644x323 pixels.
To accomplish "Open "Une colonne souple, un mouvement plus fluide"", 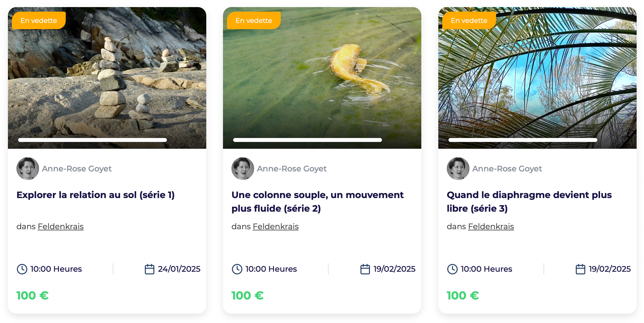I will [317, 201].
